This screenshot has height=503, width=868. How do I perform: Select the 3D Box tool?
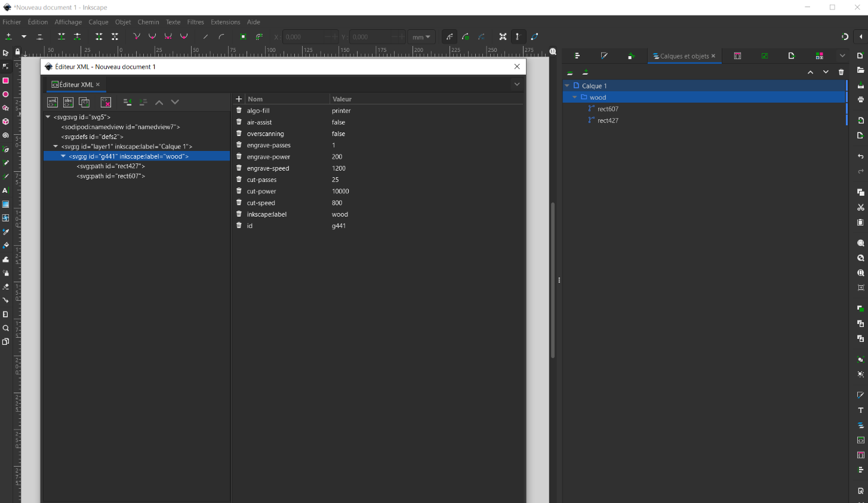(x=5, y=122)
